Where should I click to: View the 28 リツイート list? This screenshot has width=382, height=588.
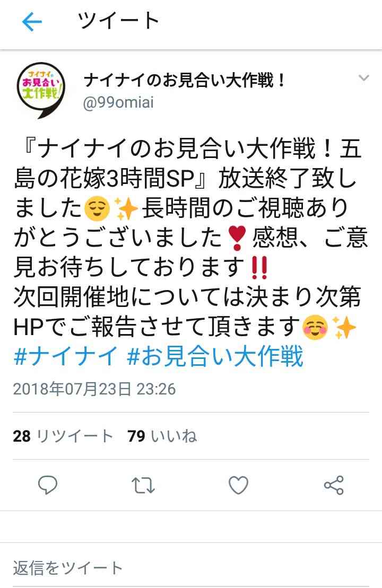[x=63, y=436]
